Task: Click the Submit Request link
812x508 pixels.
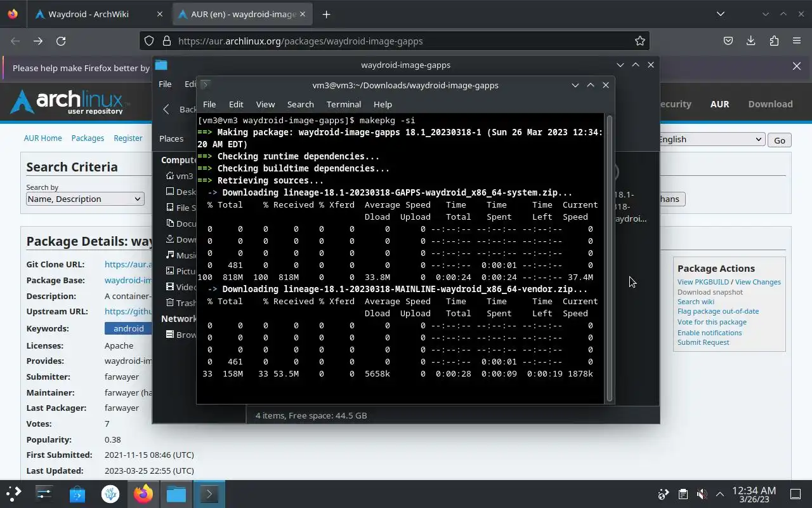Action: tap(703, 342)
